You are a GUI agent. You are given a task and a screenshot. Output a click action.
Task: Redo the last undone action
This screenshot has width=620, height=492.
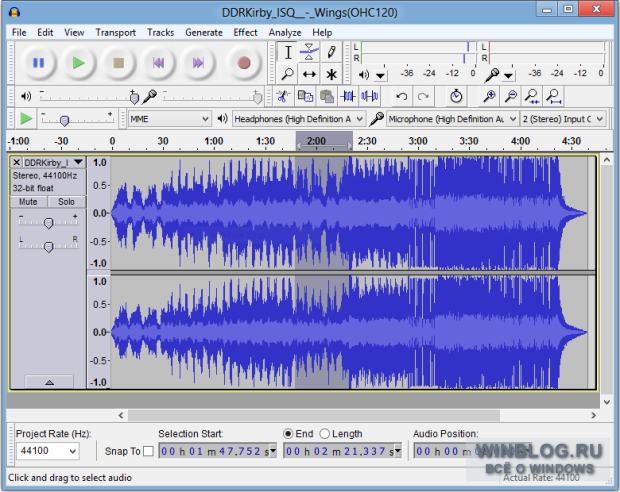point(423,96)
